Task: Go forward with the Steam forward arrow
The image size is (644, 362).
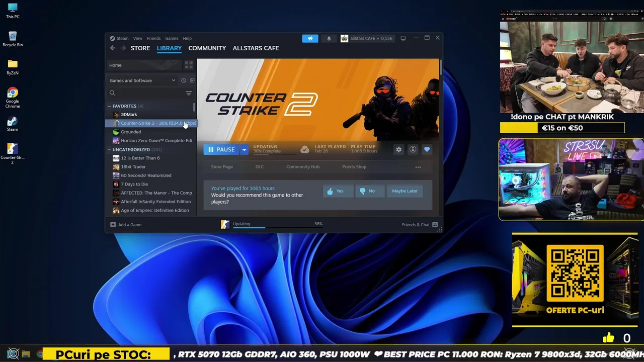Action: tap(122, 48)
